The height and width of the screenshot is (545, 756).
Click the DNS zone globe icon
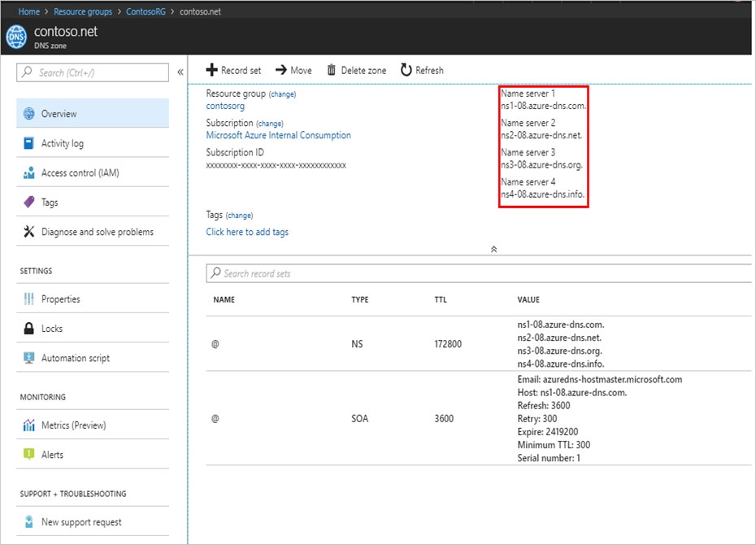[x=16, y=37]
